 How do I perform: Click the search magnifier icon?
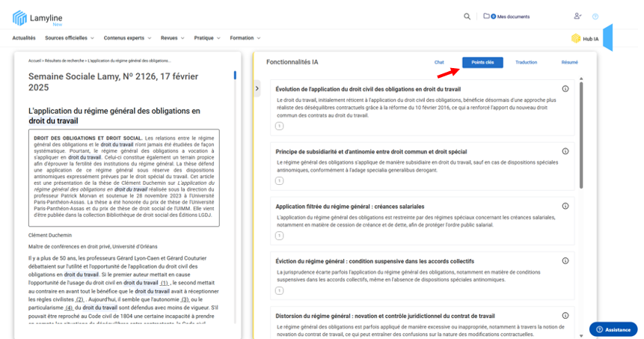(x=467, y=16)
